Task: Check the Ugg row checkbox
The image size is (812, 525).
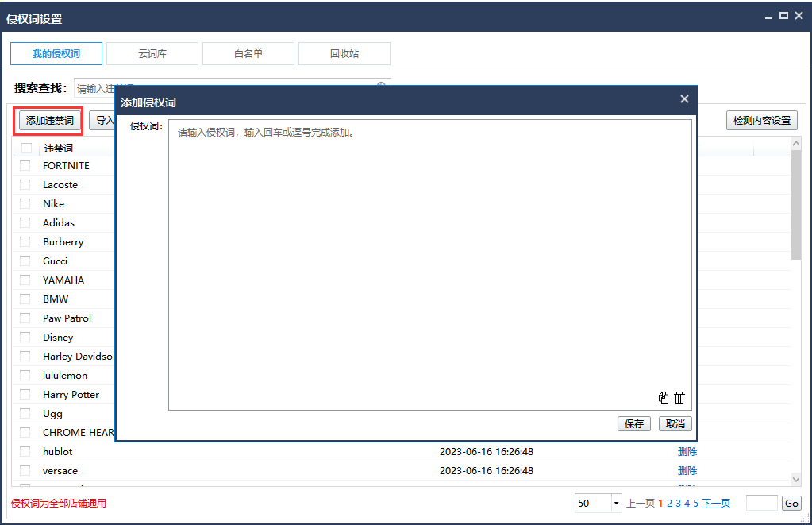Action: (25, 414)
